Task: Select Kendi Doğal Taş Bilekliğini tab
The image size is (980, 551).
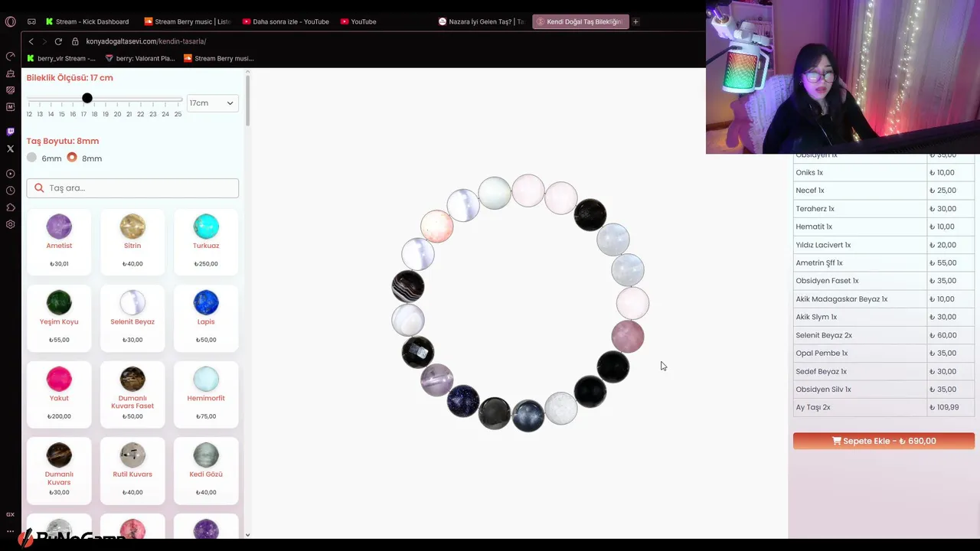Action: tap(580, 21)
